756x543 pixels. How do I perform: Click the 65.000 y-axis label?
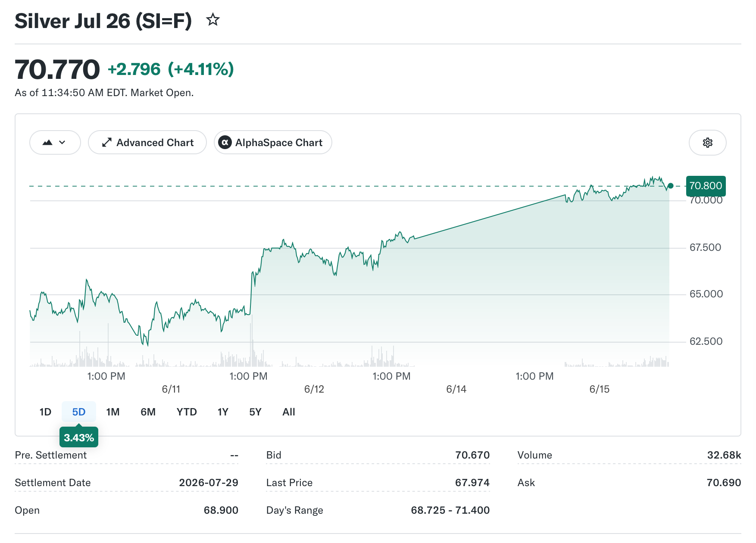pyautogui.click(x=706, y=294)
